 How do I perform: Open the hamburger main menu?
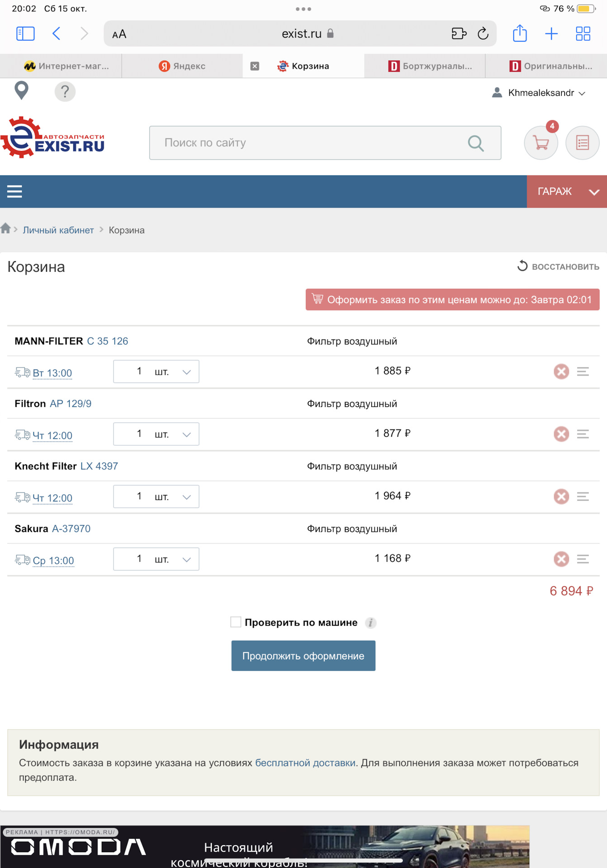coord(14,192)
